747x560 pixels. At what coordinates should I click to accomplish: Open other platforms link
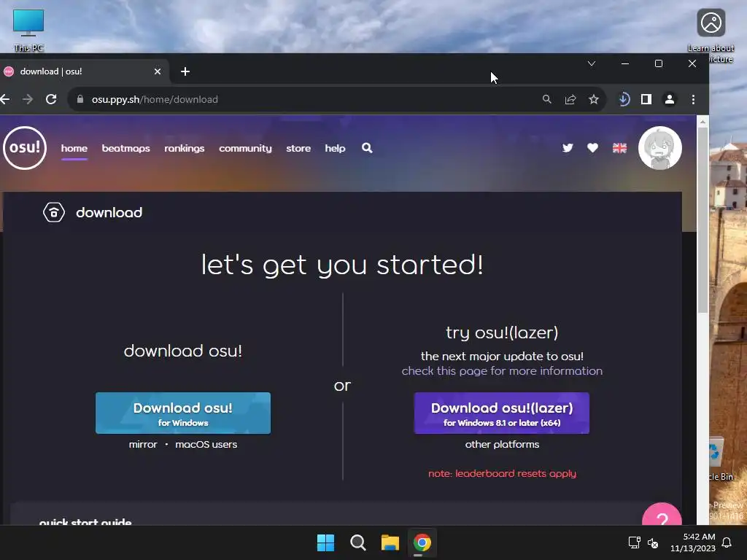click(x=502, y=444)
